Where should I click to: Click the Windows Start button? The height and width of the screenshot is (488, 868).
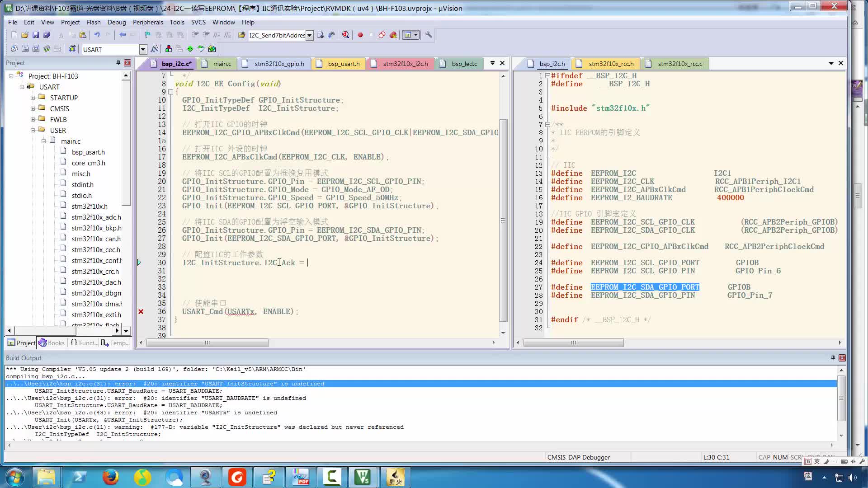(15, 477)
